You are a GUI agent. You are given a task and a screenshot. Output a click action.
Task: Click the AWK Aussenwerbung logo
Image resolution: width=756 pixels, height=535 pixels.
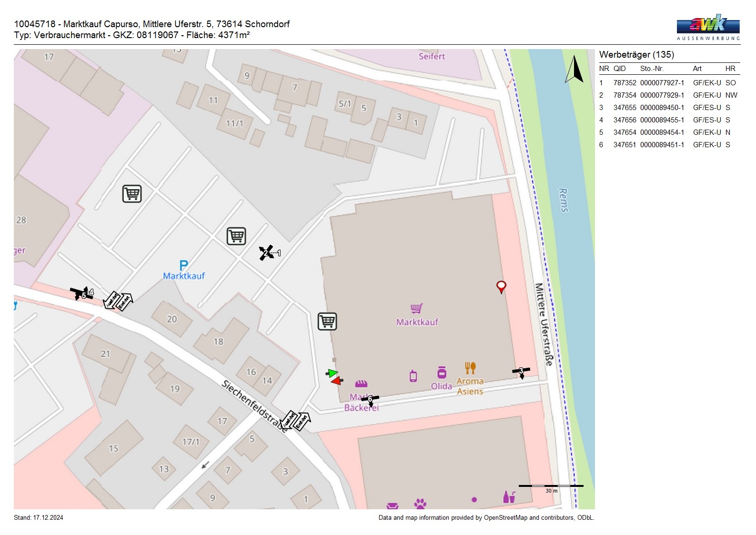(x=708, y=27)
